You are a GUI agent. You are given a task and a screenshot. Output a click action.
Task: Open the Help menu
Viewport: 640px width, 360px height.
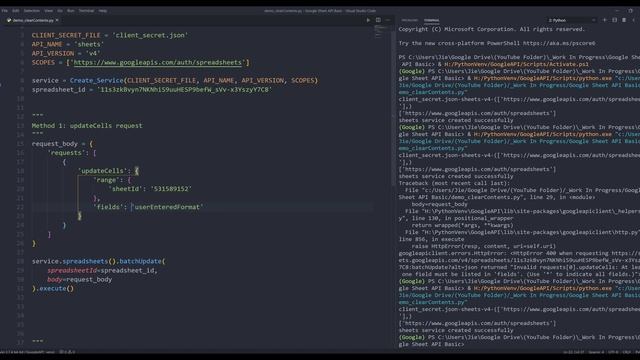tap(103, 11)
